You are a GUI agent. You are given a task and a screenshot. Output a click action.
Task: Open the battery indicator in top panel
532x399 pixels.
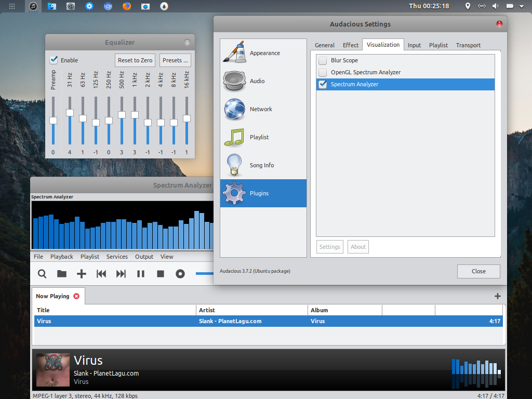pos(510,6)
